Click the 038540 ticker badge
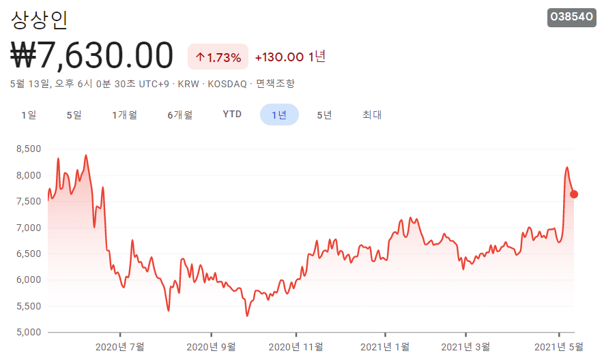The width and height of the screenshot is (604, 364). [572, 17]
